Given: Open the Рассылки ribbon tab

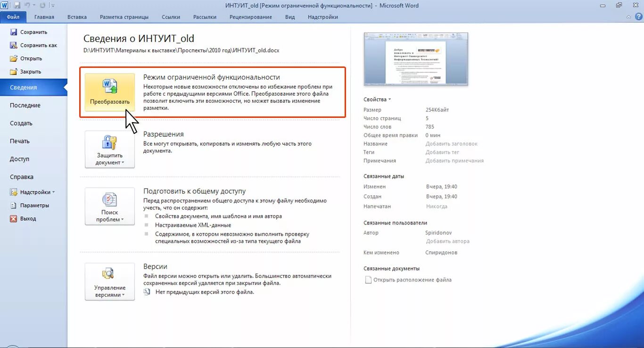Looking at the screenshot, I should coord(205,17).
